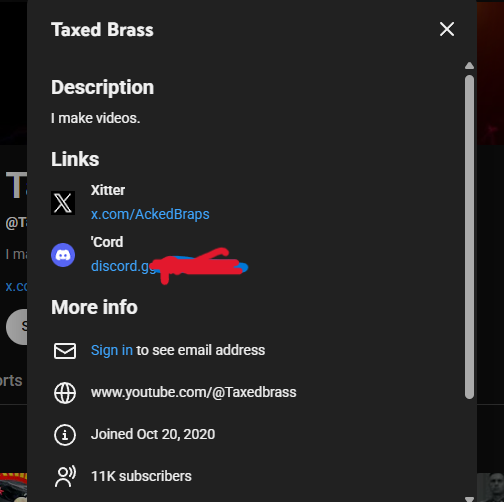The width and height of the screenshot is (504, 502).
Task: Click the scrollbar up arrow
Action: (469, 66)
